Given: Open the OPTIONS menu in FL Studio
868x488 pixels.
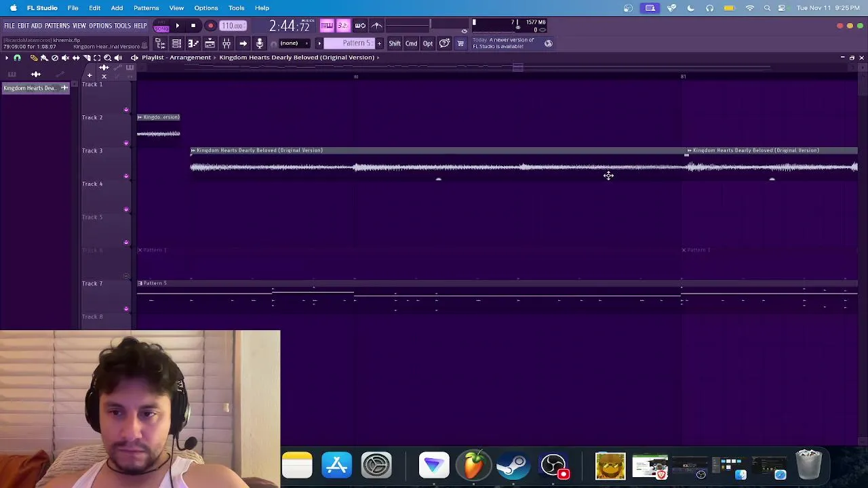Looking at the screenshot, I should point(100,26).
